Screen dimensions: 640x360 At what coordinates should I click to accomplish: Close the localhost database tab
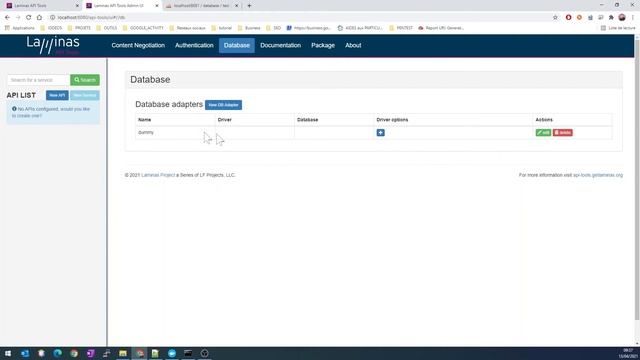tap(236, 6)
